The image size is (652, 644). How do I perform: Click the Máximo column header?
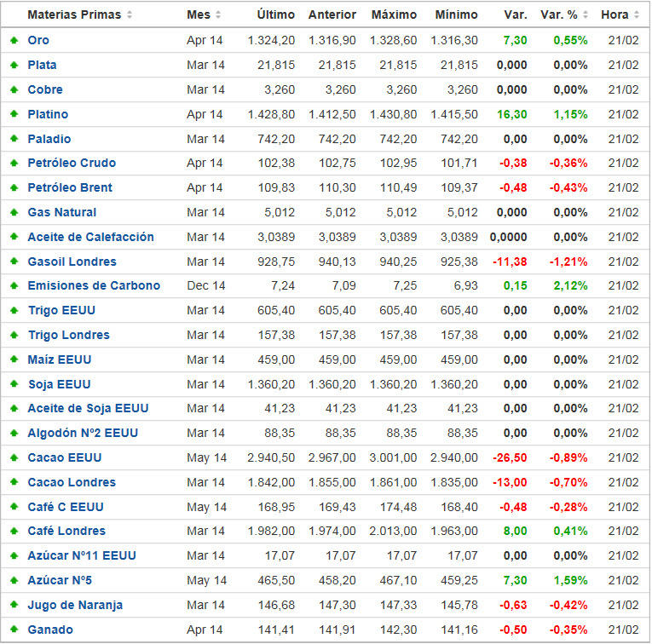click(x=394, y=15)
